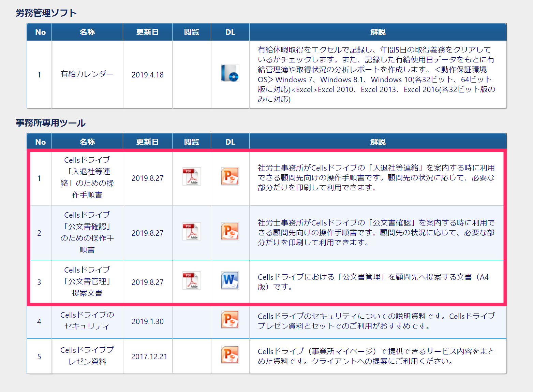This screenshot has height=392, width=533.
Task: Open PDF of 公文書管理 提案文書
Action: (192, 280)
